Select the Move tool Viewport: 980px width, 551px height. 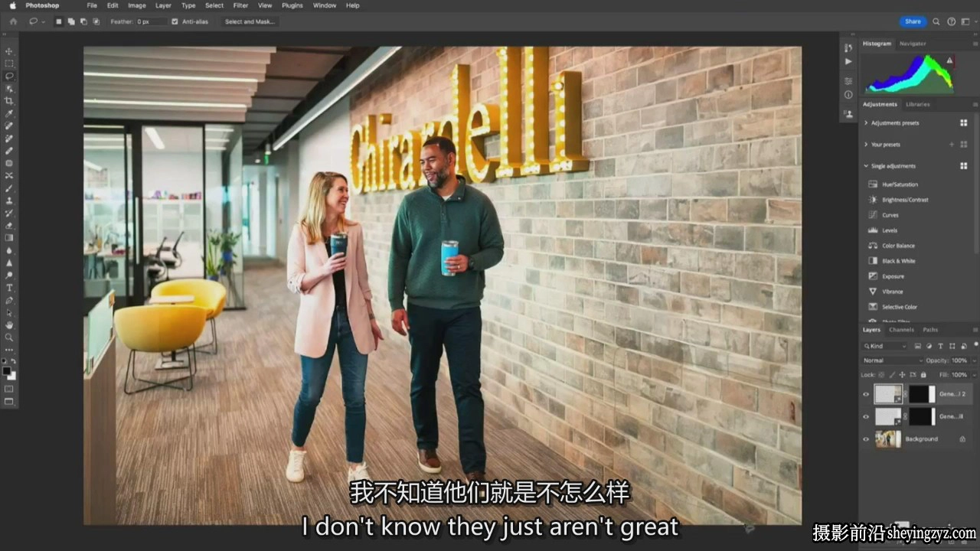[9, 51]
